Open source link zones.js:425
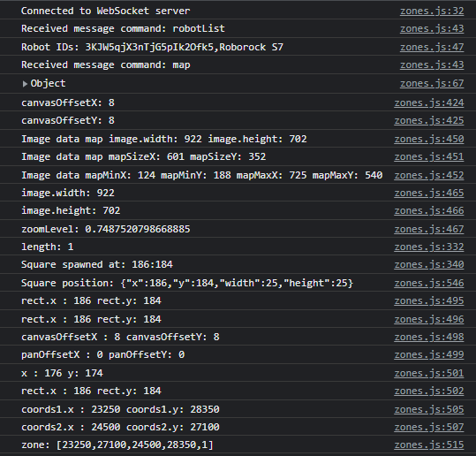Image resolution: width=476 pixels, height=456 pixels. click(429, 120)
